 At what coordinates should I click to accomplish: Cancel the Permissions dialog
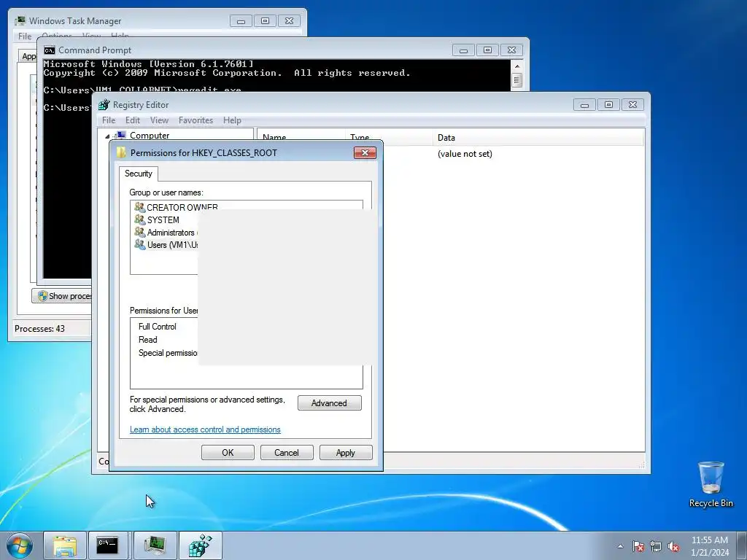[286, 452]
